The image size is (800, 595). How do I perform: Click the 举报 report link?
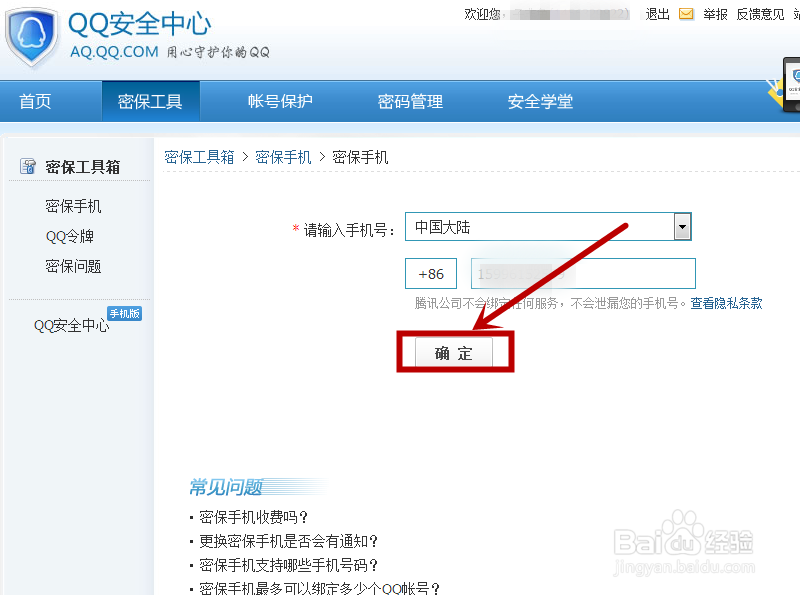tap(715, 14)
